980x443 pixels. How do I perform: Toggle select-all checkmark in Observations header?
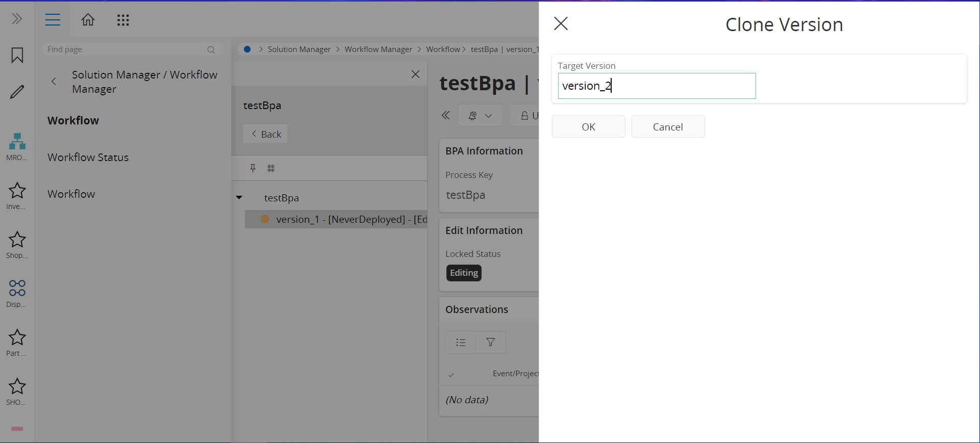tap(451, 375)
